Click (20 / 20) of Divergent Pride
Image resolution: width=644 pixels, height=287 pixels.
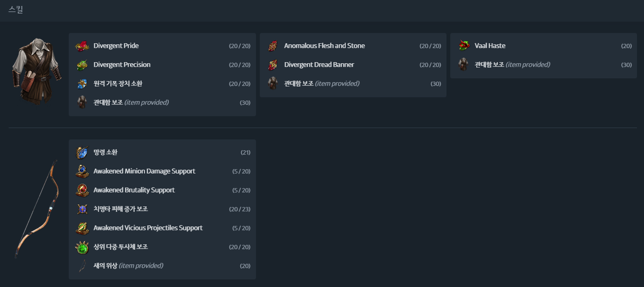pyautogui.click(x=240, y=46)
